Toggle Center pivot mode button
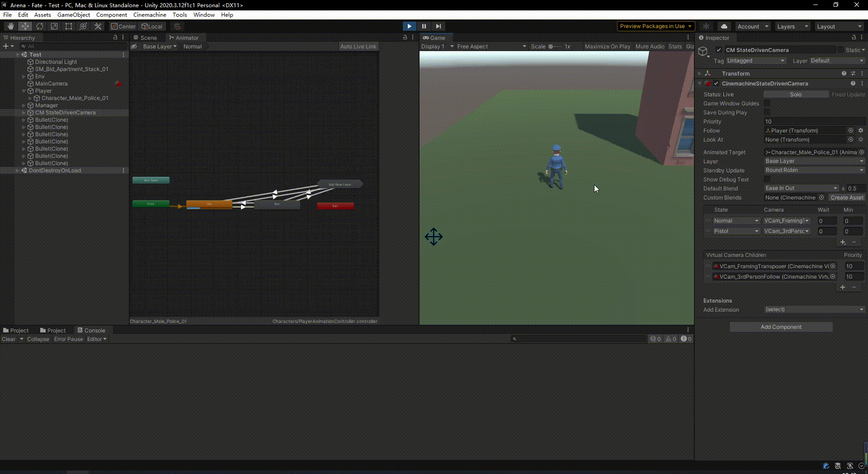The image size is (868, 474). coord(123,26)
